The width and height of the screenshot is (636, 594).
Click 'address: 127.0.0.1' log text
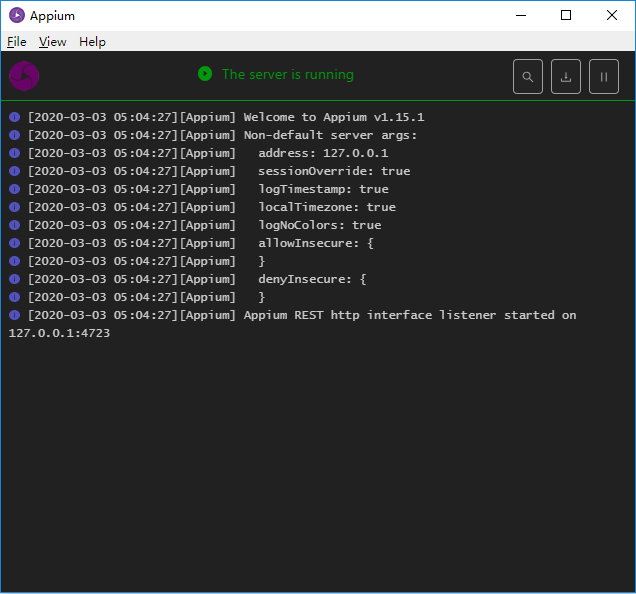(323, 153)
